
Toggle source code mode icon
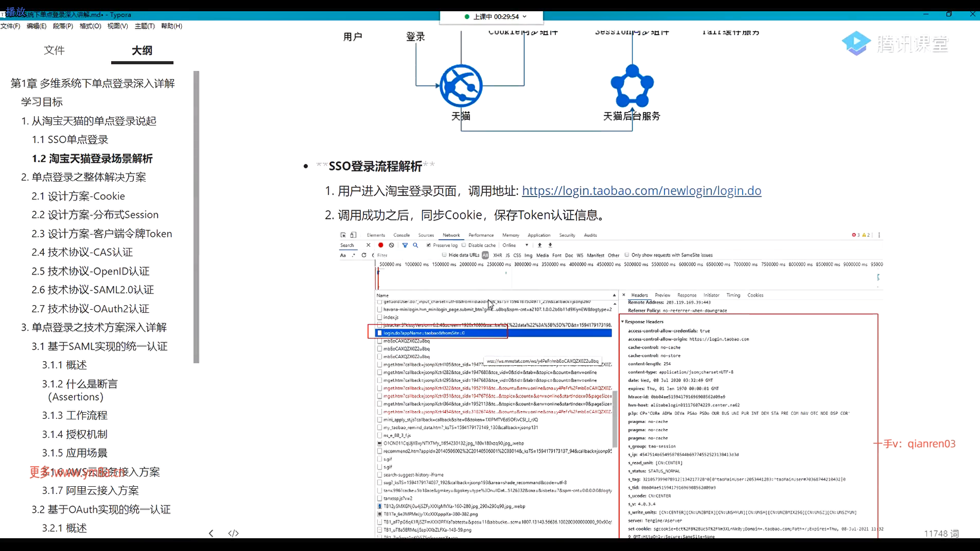[x=233, y=533]
